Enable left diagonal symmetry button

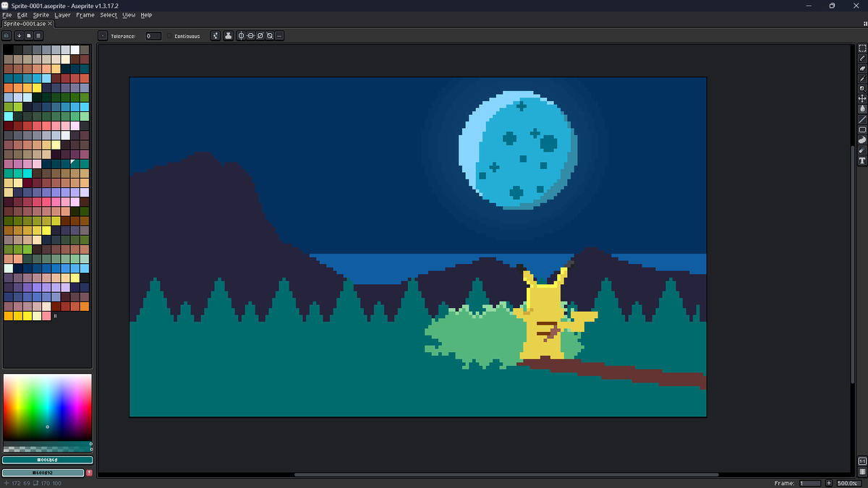pos(270,35)
